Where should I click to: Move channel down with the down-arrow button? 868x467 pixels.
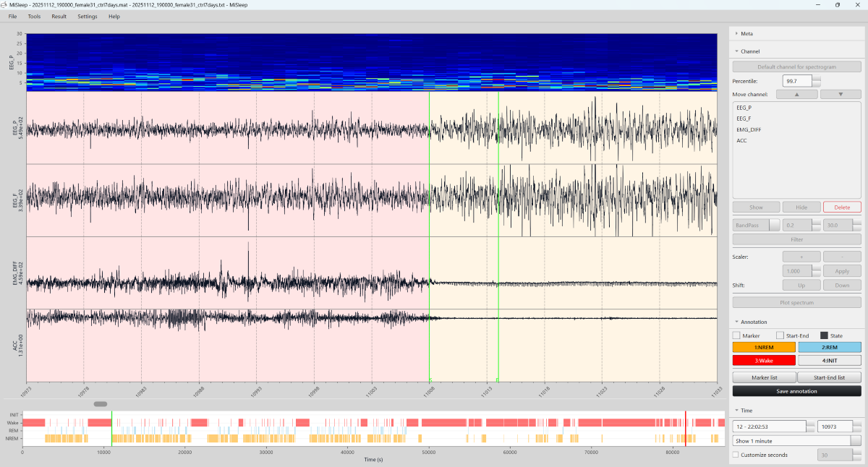(x=841, y=94)
